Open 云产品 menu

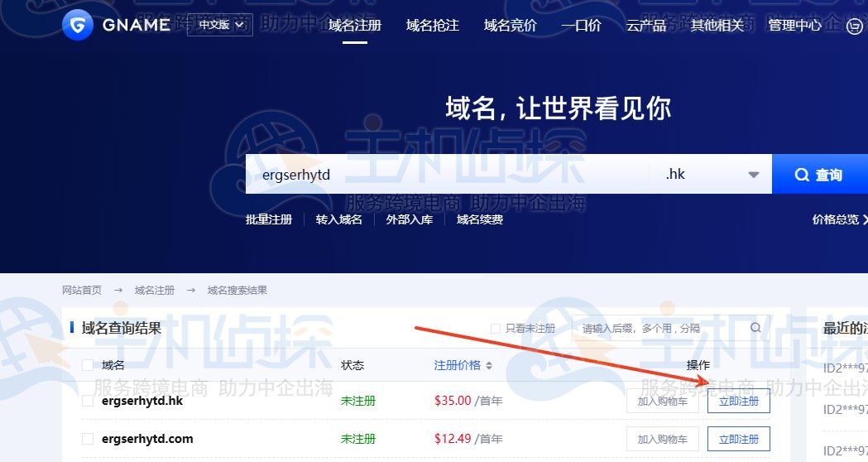(646, 26)
